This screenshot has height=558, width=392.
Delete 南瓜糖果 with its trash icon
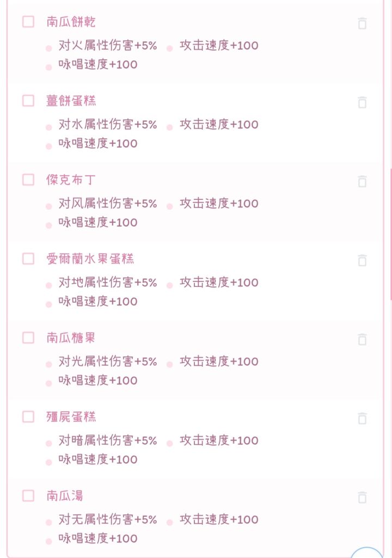coord(362,339)
